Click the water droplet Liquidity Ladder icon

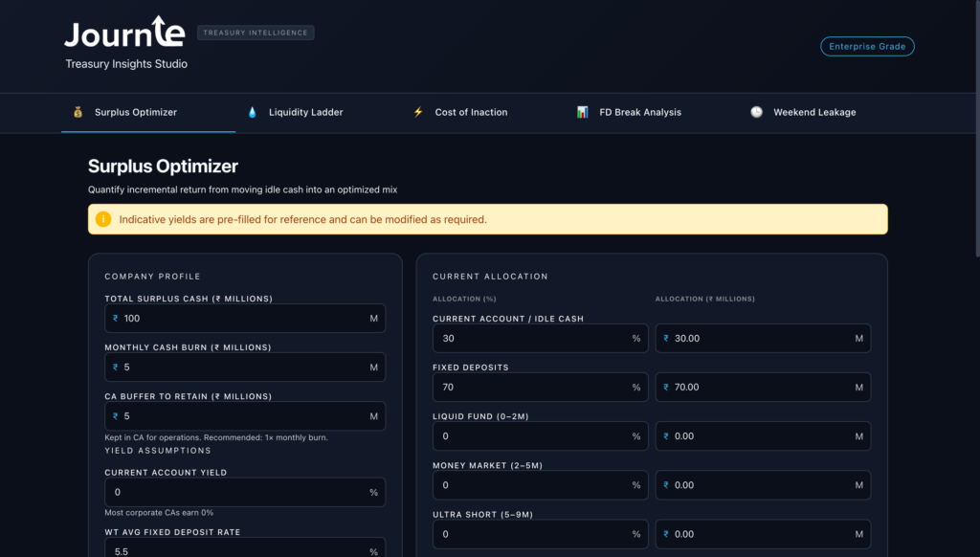point(253,112)
